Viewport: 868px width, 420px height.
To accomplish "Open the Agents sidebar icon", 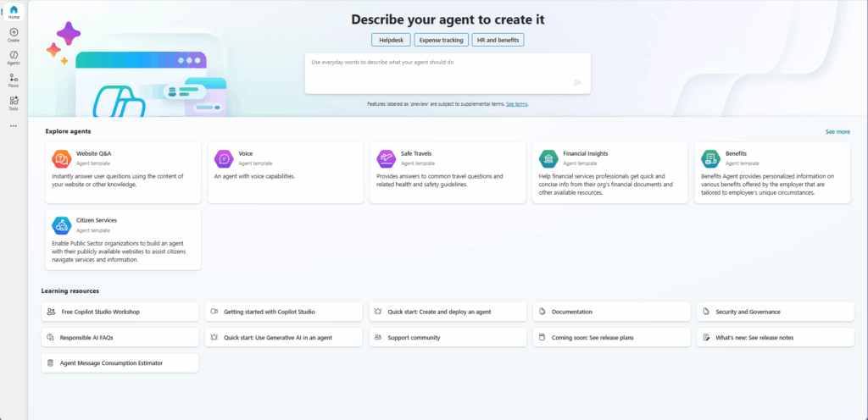I will [14, 55].
